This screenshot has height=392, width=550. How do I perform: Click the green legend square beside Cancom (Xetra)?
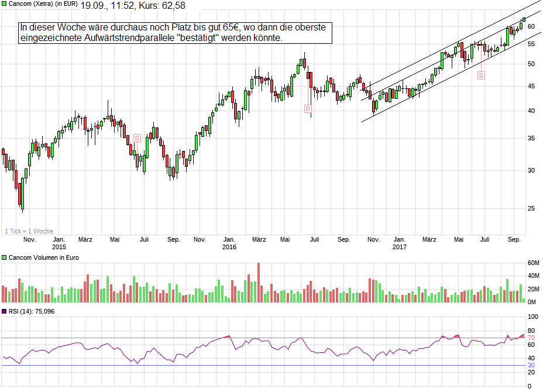point(4,4)
